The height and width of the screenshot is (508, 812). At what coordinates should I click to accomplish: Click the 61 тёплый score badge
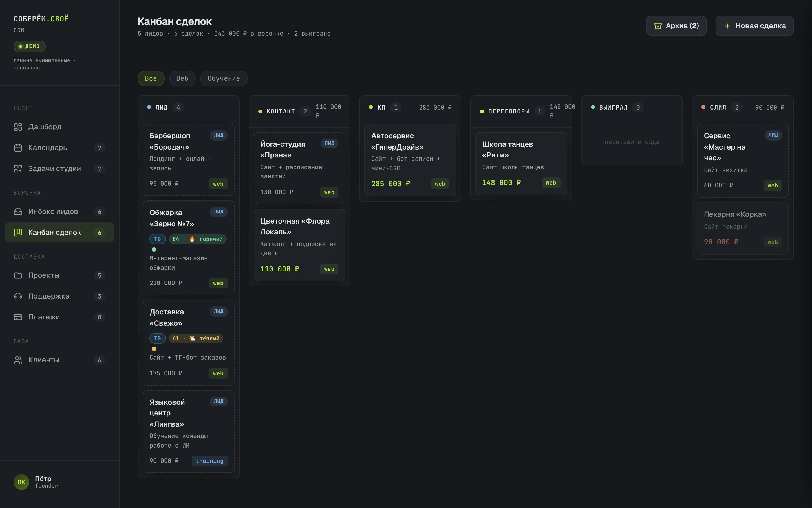(196, 338)
